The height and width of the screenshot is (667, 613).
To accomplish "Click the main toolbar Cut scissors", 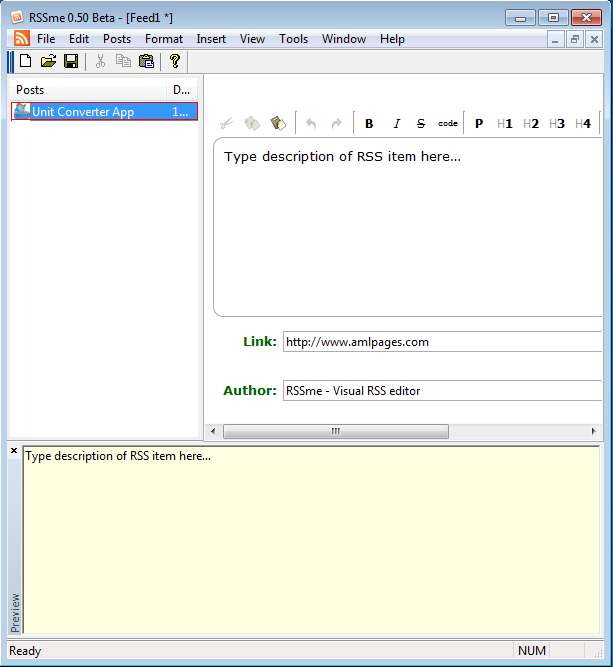I will [x=100, y=61].
